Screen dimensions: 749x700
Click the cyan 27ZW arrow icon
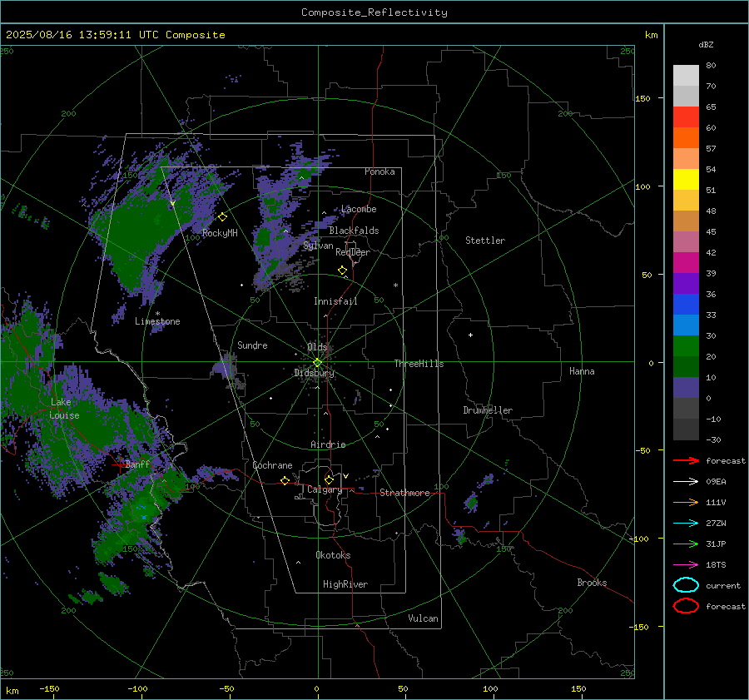686,524
